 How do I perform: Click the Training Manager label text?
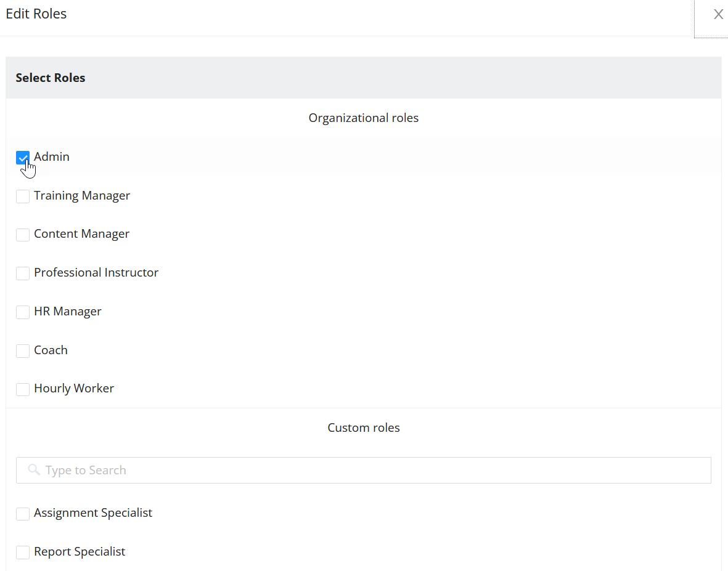coord(83,195)
